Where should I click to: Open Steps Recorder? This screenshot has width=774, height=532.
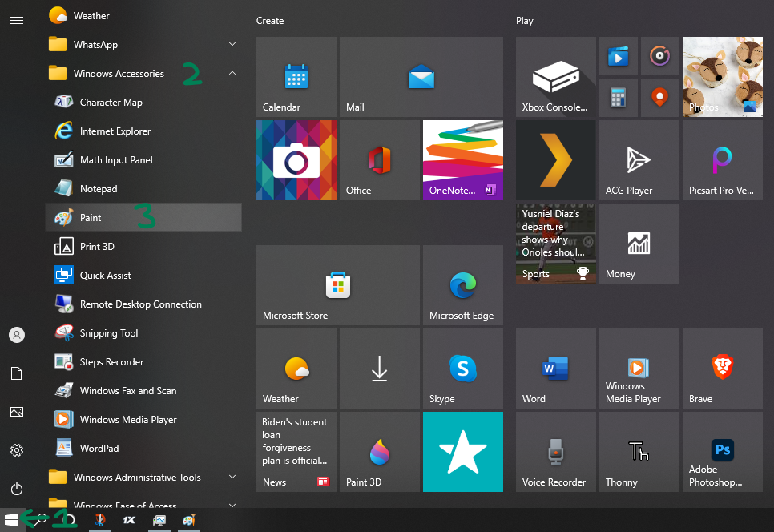pyautogui.click(x=143, y=362)
